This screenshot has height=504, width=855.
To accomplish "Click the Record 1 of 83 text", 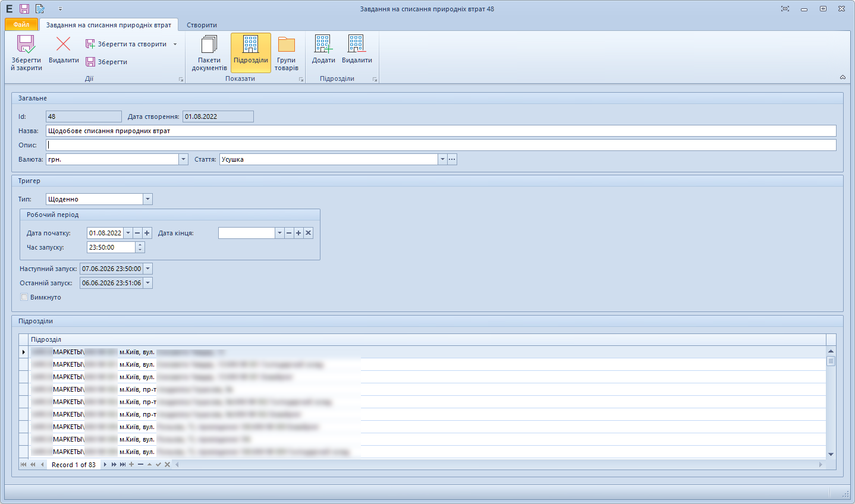I will pos(74,465).
